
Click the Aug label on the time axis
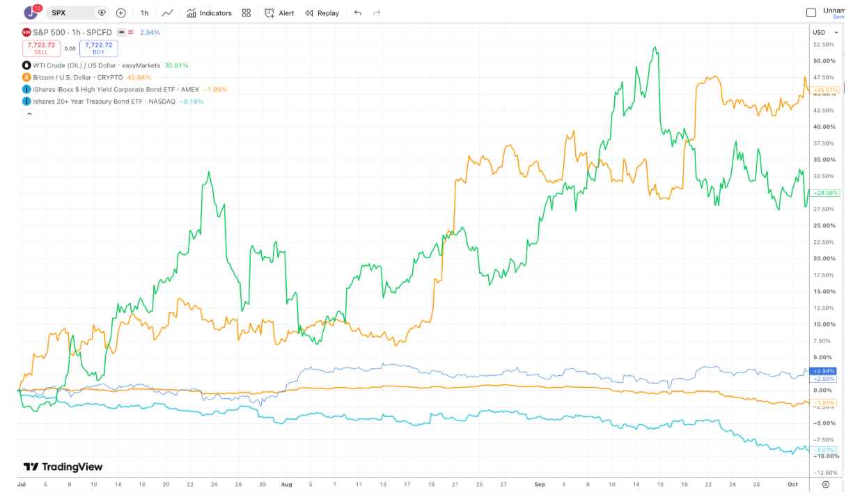click(x=286, y=484)
